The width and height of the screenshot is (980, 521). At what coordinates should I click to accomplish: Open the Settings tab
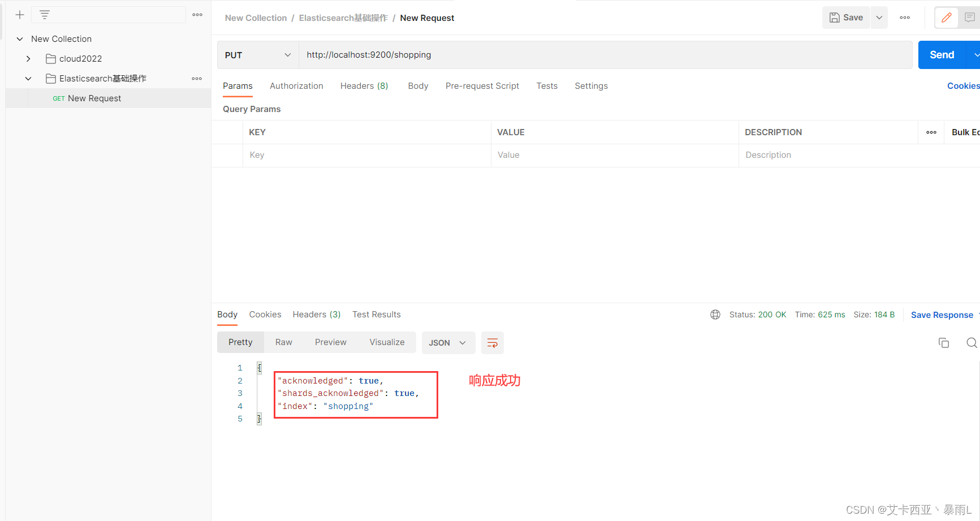(591, 86)
